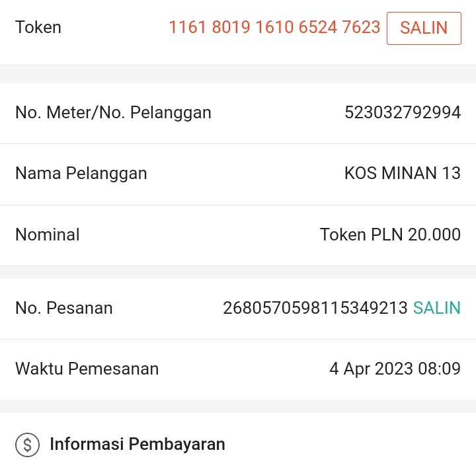Click the Informasi Pembayaran heading

point(138,445)
